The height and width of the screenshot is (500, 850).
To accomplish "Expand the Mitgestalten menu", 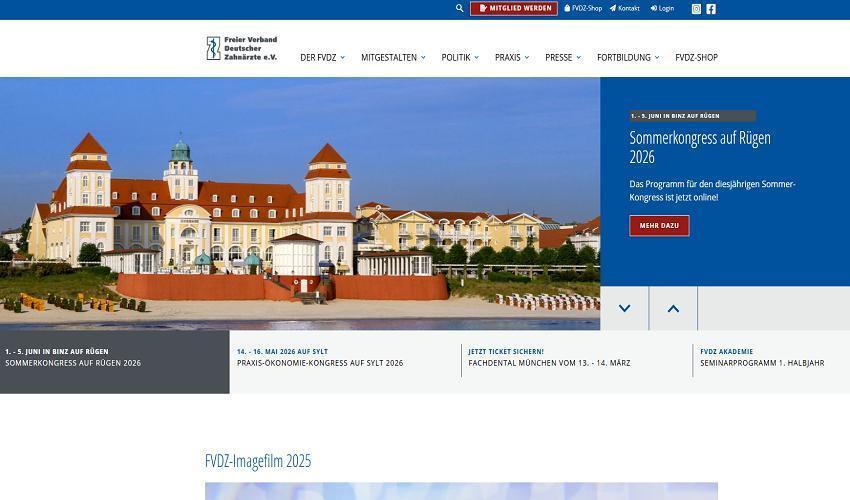I will [394, 57].
